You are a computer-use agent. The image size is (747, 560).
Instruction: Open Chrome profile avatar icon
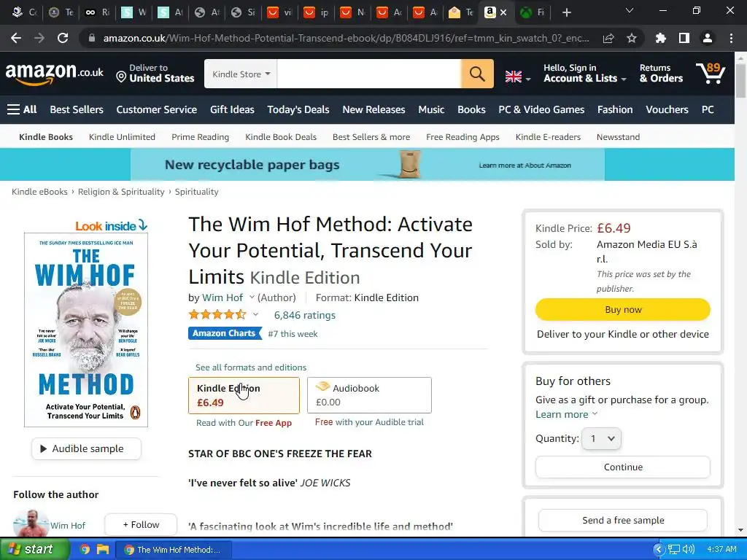(x=708, y=38)
